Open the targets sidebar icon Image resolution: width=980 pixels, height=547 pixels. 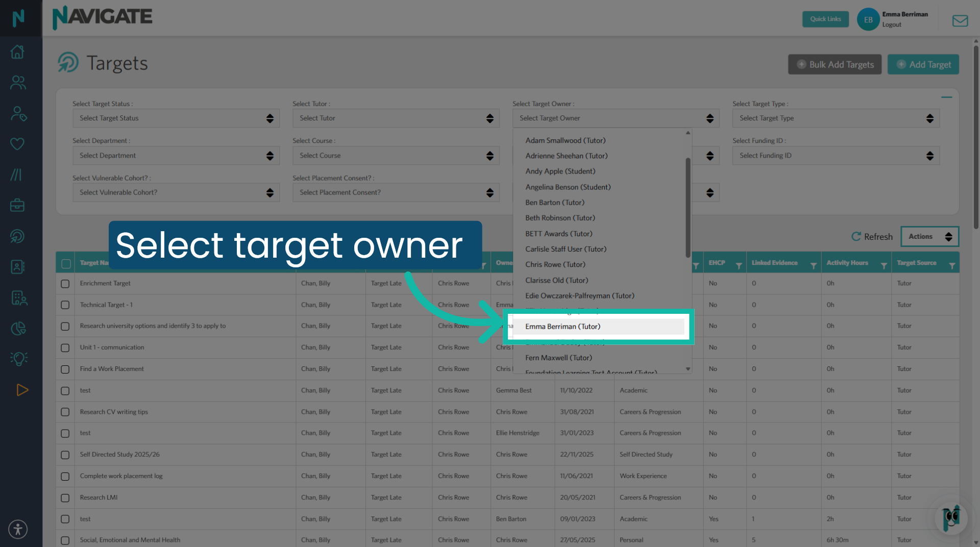(18, 236)
